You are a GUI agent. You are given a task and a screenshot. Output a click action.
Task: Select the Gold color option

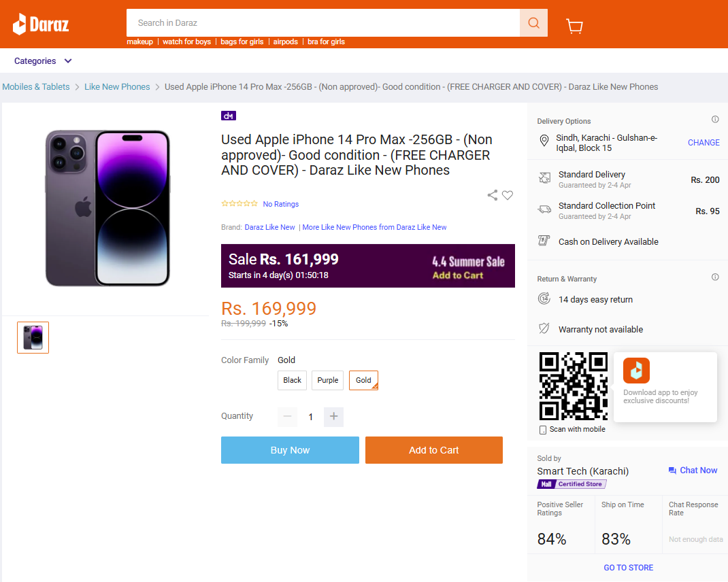click(x=363, y=380)
